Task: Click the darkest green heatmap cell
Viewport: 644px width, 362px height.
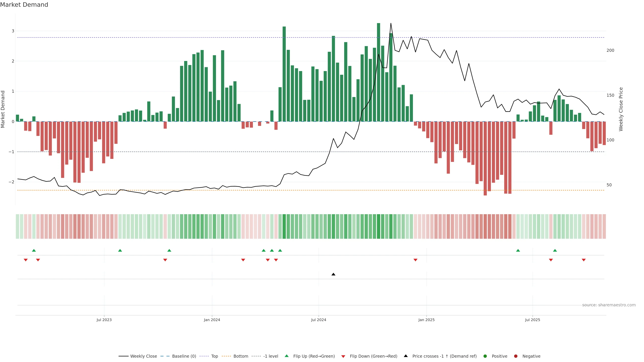Action: coord(379,226)
